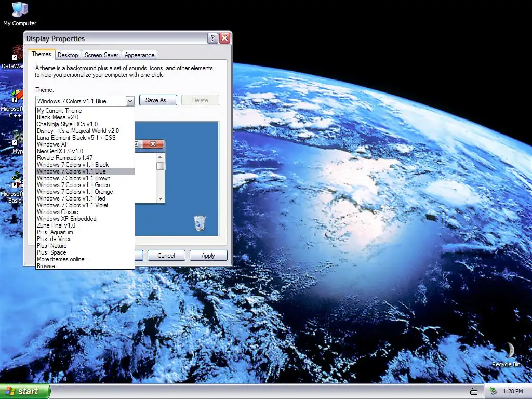Select Windows 7 Colors v1.1 Red
The width and height of the screenshot is (532, 399).
(85, 198)
